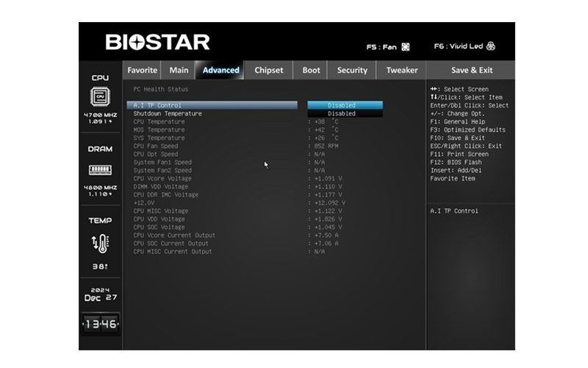Viewport: 588px width, 368px height.
Task: Click the F5 Fan icon
Action: pyautogui.click(x=406, y=47)
